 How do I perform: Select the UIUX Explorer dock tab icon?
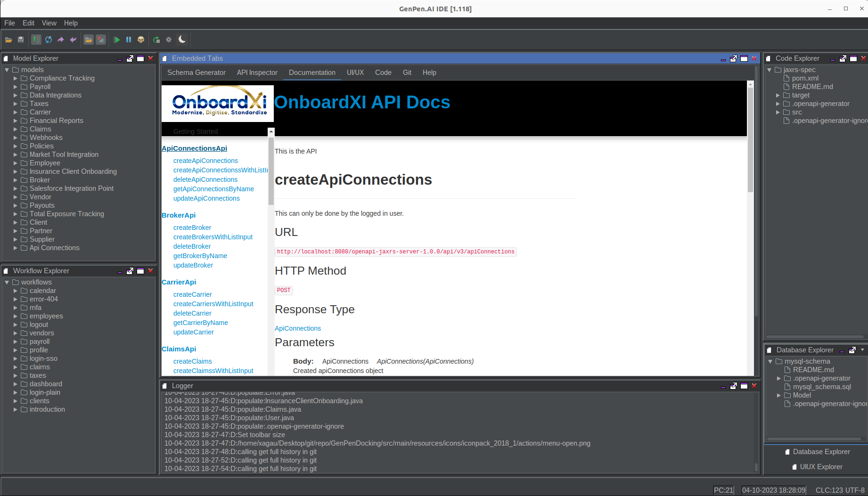pos(794,467)
